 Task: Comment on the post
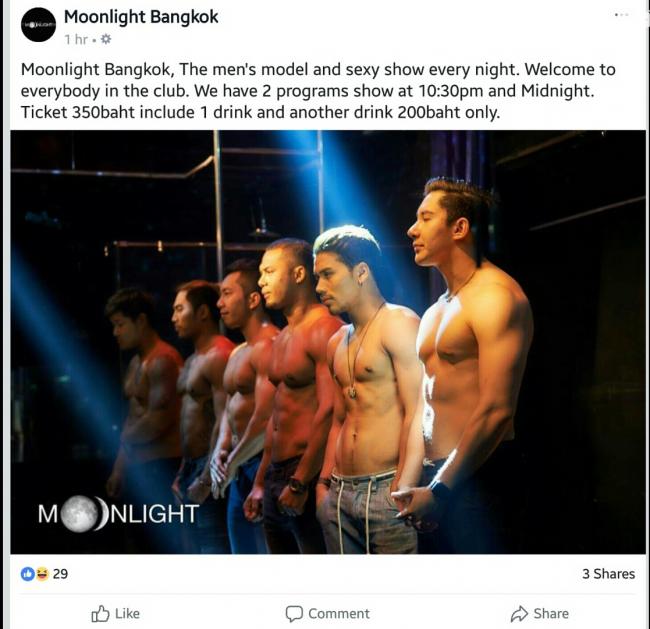(327, 614)
